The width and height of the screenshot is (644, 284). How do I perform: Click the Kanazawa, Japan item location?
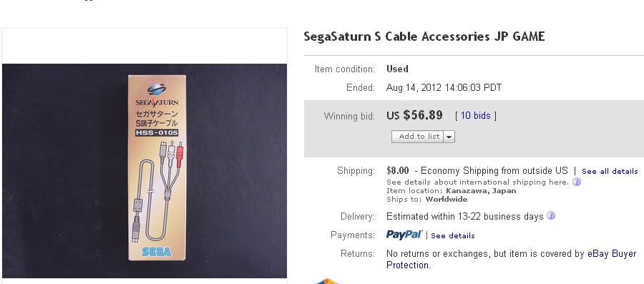coord(481,191)
